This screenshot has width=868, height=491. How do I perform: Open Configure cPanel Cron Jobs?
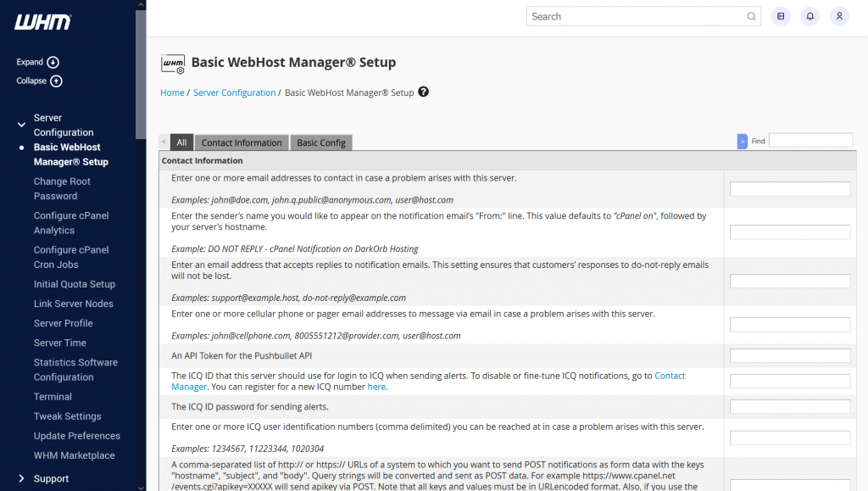[71, 258]
